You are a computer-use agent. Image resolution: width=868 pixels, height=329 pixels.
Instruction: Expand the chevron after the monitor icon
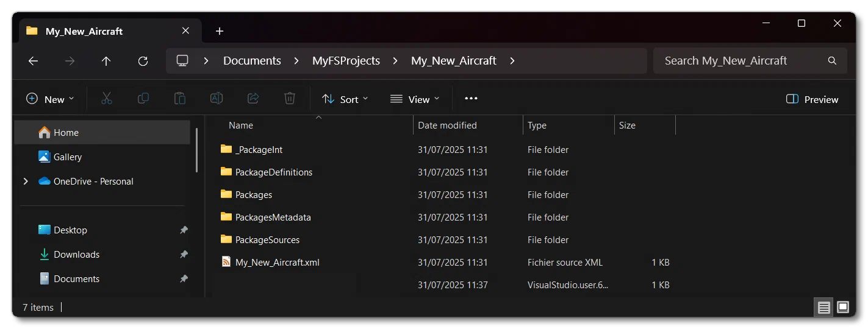tap(206, 61)
